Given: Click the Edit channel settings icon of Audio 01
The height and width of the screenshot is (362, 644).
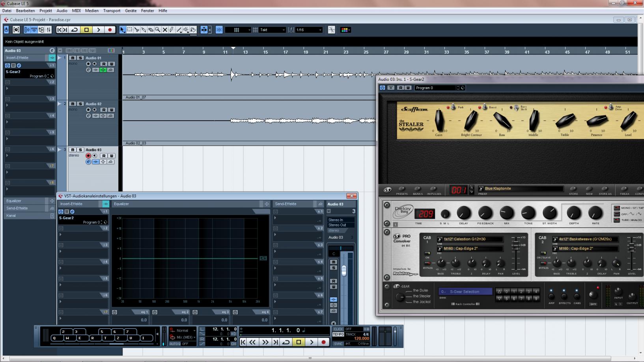Looking at the screenshot, I should point(88,70).
